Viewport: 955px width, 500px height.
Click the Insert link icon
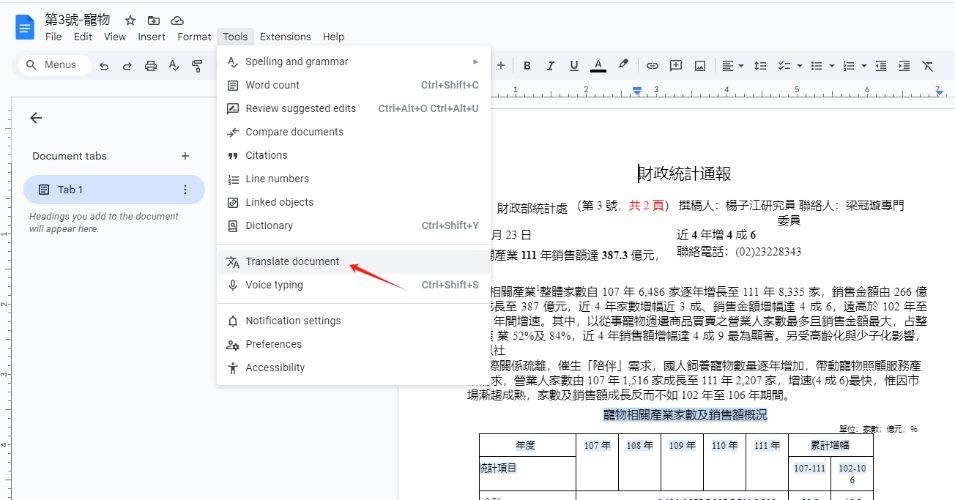tap(652, 66)
